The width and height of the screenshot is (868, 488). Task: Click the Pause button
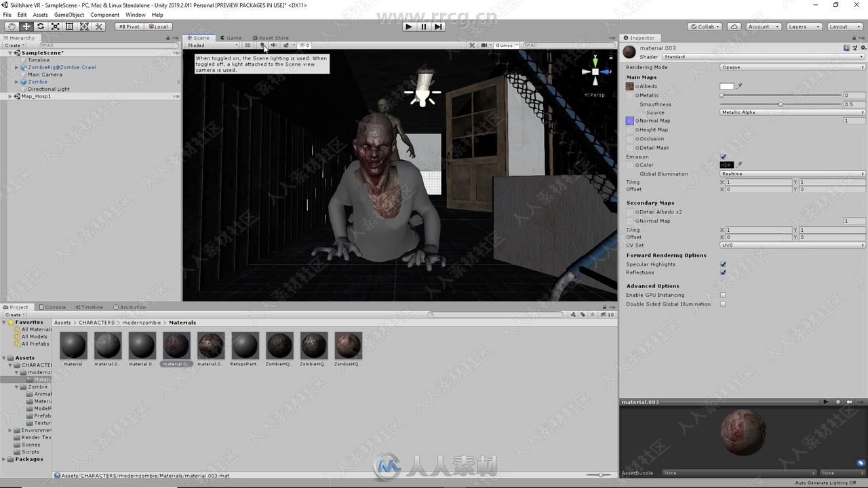point(424,26)
